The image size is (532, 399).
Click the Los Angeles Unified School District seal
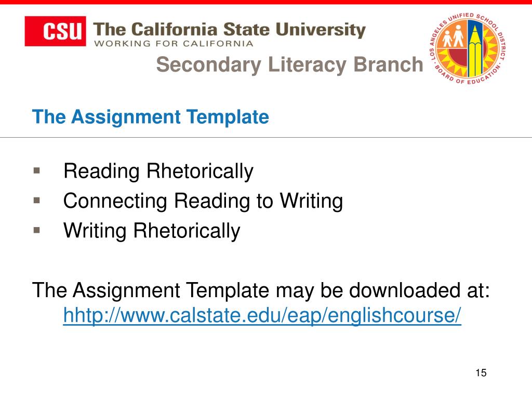click(467, 48)
